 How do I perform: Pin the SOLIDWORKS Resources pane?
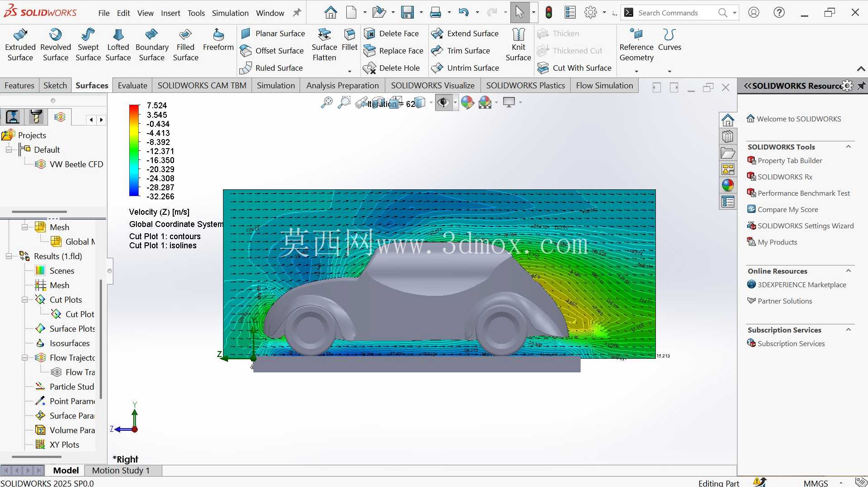861,86
